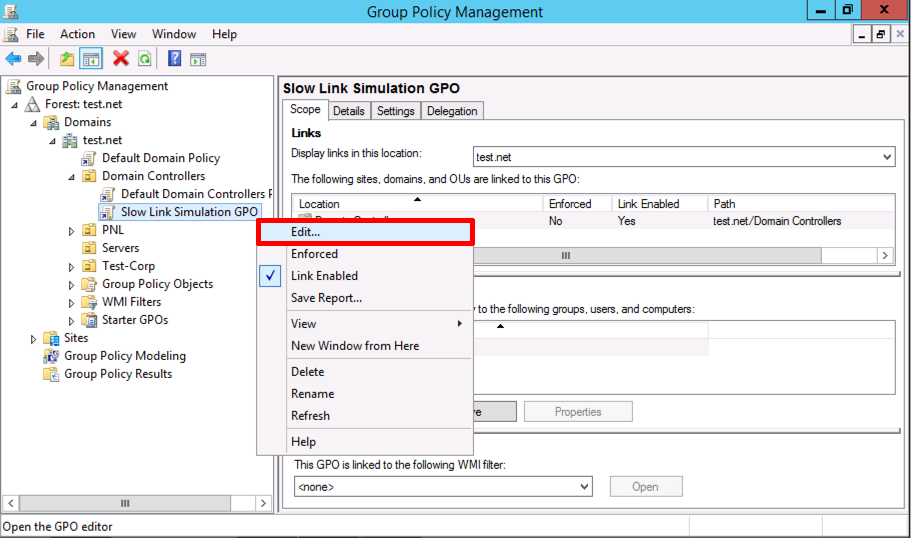Open the Display links location dropdown
Screen dimensions: 911x538
click(887, 157)
